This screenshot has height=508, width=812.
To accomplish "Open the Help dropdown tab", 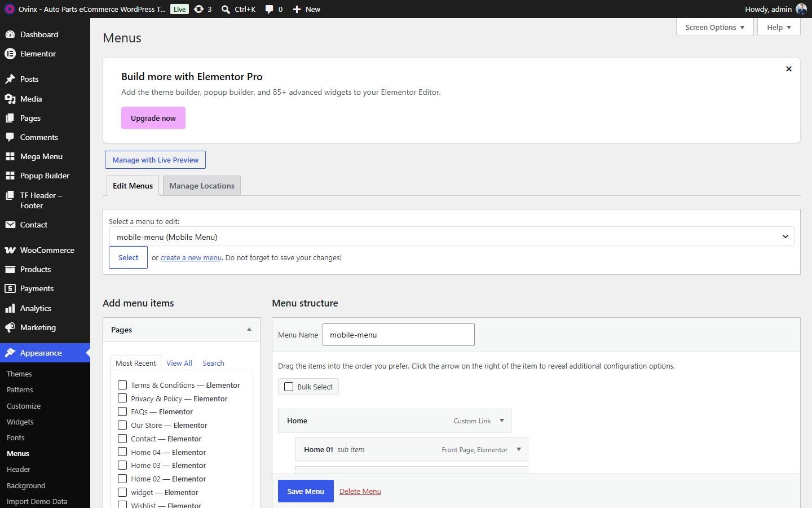I will click(779, 27).
